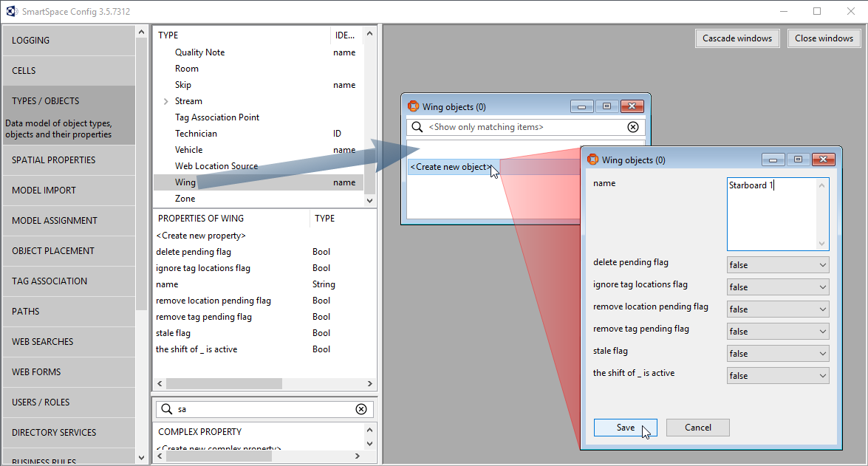Close the rear Wing objects window
Viewport: 868px width, 466px height.
click(x=632, y=107)
